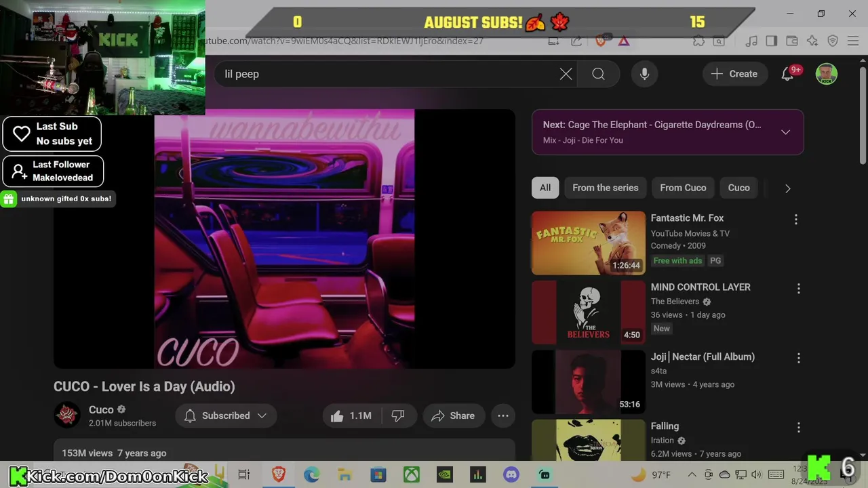
Task: Select From Cuco filter chip
Action: pos(683,188)
